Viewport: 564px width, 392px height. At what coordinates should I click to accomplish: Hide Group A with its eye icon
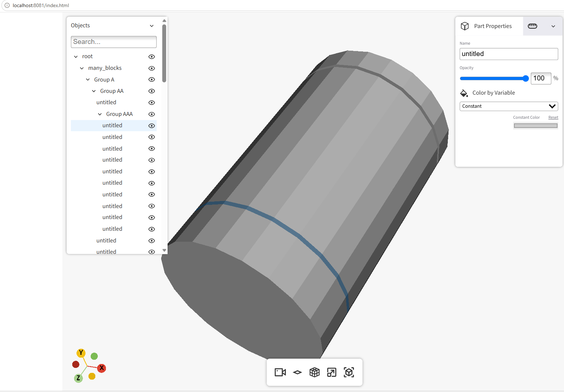pyautogui.click(x=152, y=79)
